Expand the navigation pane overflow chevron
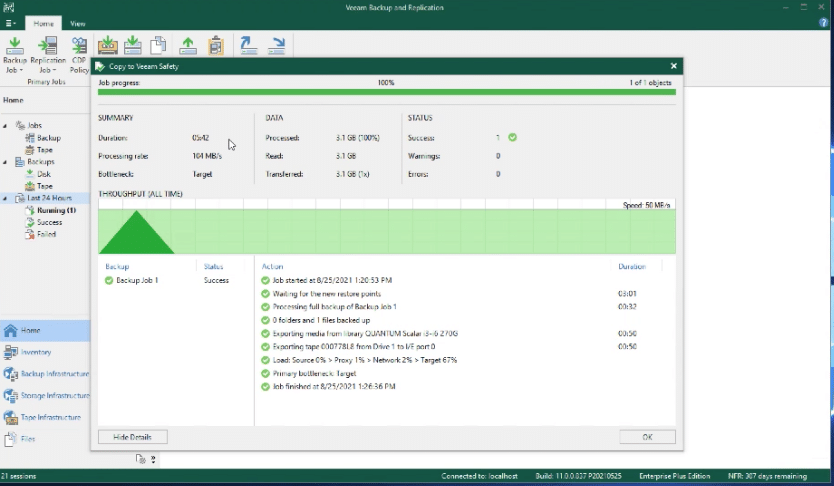Viewport: 834px width, 486px height. click(x=153, y=459)
